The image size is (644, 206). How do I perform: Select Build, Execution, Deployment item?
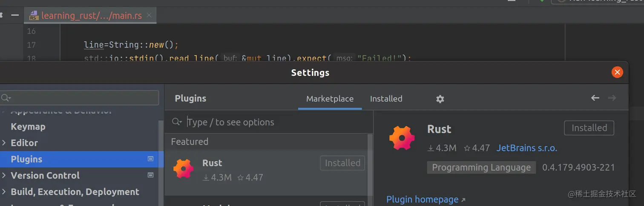coord(75,192)
